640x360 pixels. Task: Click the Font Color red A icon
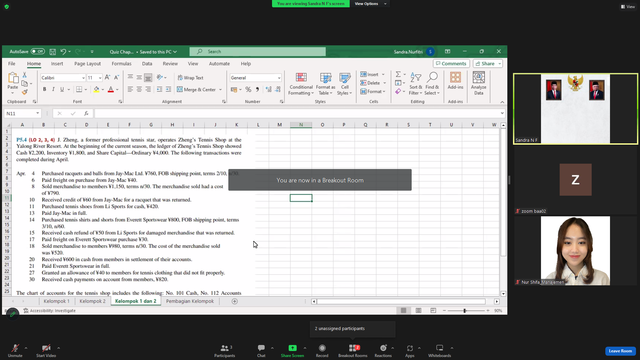click(111, 89)
